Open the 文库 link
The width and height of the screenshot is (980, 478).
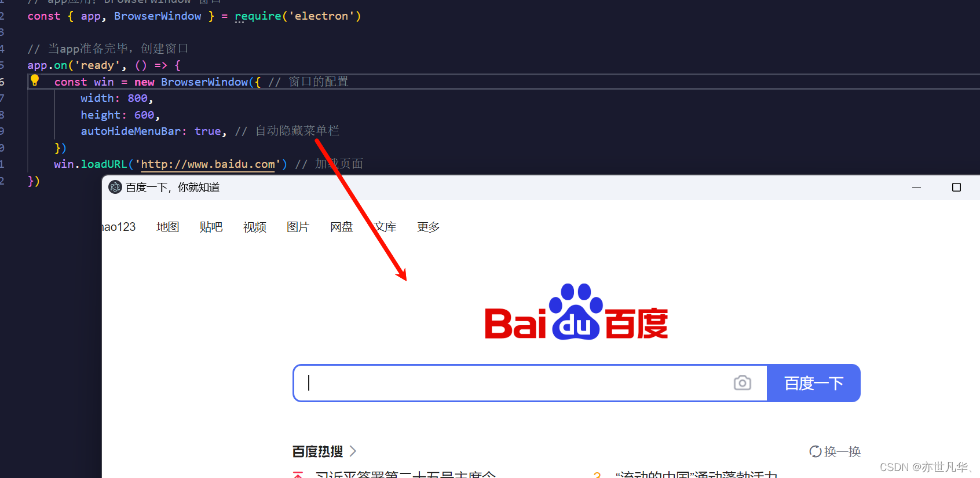(x=385, y=227)
